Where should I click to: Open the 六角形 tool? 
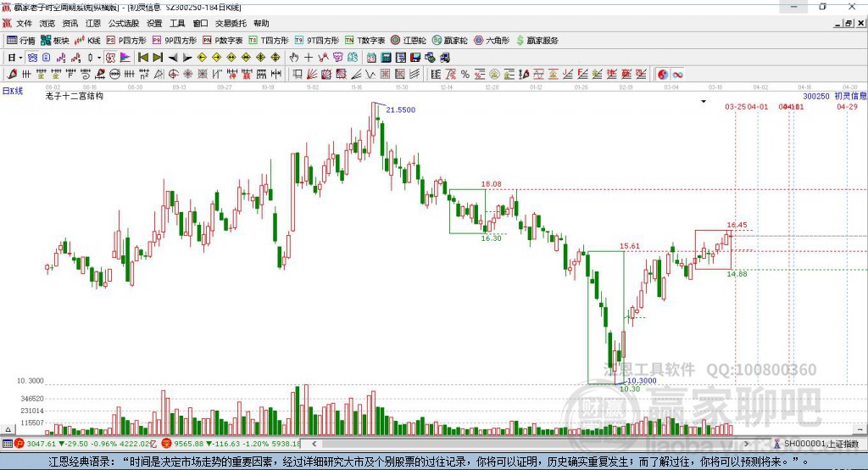pyautogui.click(x=492, y=40)
